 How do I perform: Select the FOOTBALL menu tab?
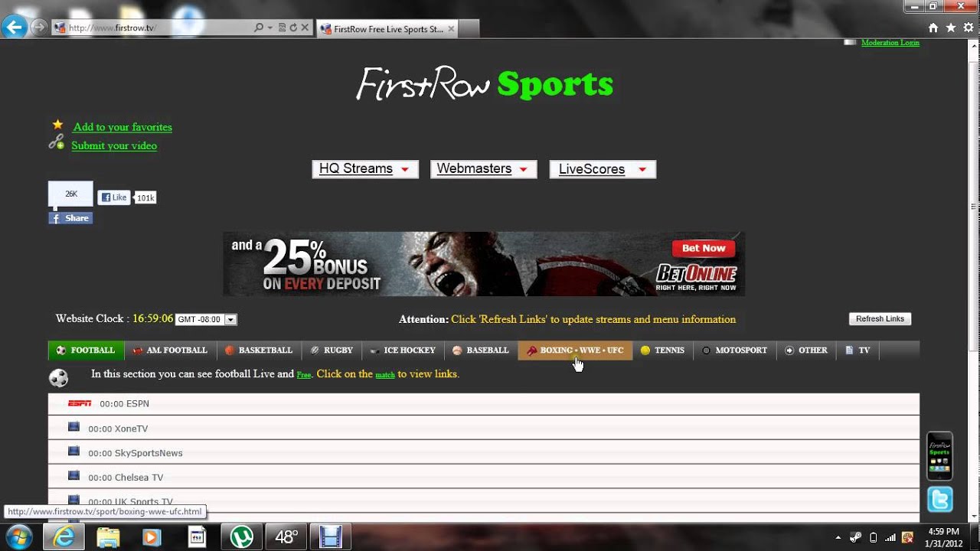click(86, 350)
